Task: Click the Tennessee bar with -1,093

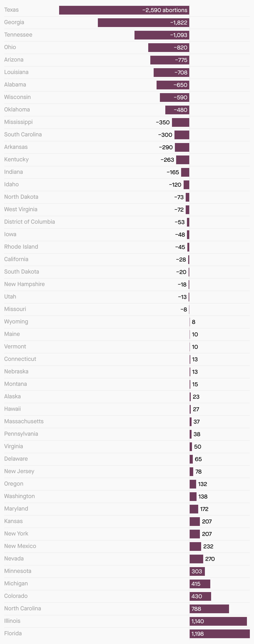Action: tap(162, 35)
